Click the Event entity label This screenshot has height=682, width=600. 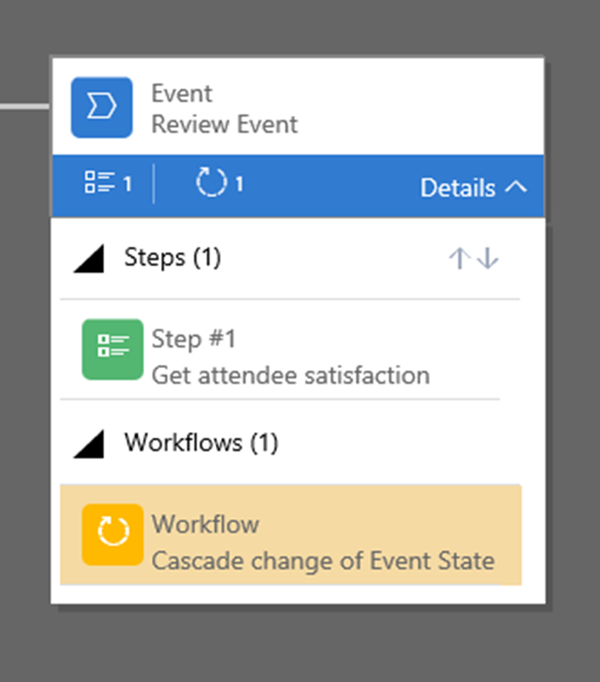point(181,94)
